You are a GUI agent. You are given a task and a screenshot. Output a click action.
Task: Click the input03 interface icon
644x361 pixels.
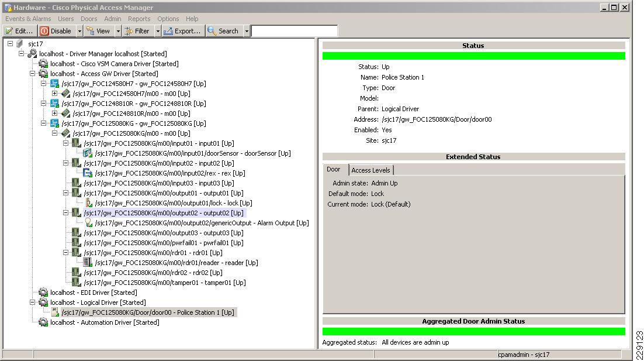(77, 183)
